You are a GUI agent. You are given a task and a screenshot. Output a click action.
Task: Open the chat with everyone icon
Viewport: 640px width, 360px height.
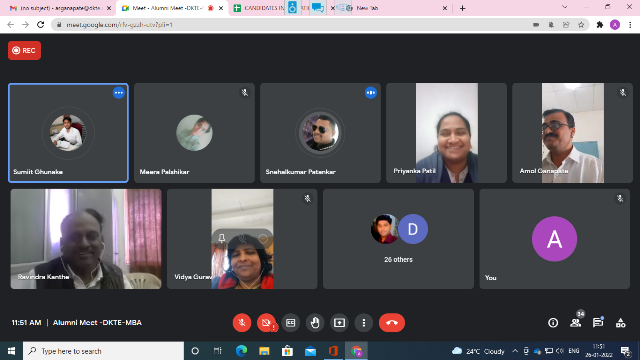(x=598, y=323)
